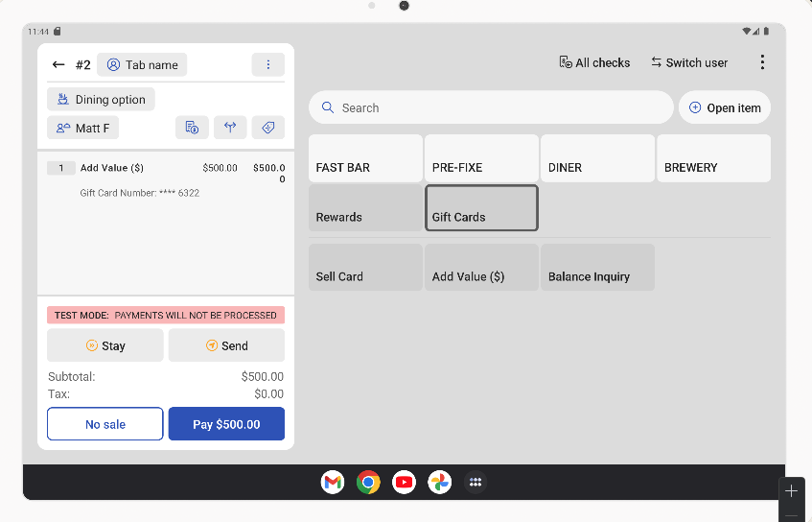Viewport: 812px width, 522px height.
Task: Open YouTube from the dock
Action: pos(404,482)
